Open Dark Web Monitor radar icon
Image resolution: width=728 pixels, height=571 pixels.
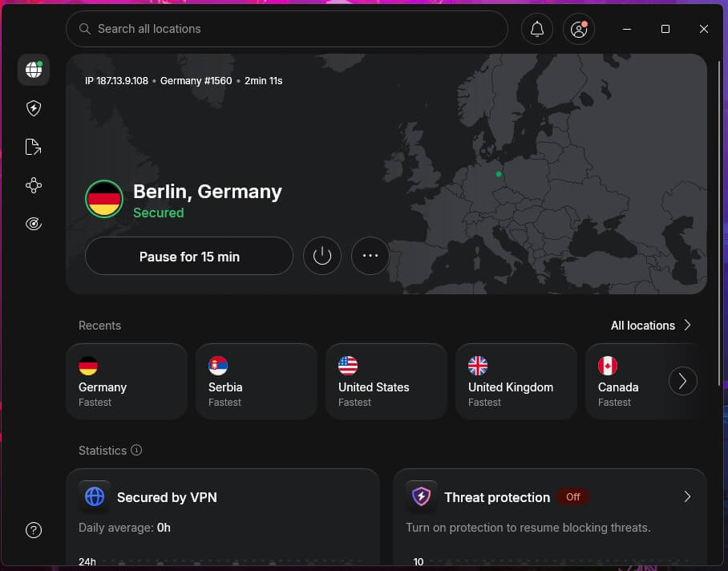point(34,224)
